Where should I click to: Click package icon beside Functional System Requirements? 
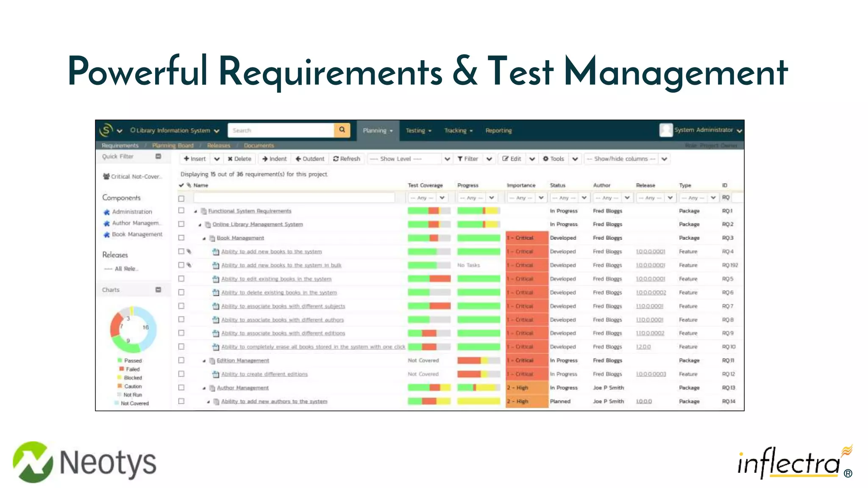click(x=203, y=211)
